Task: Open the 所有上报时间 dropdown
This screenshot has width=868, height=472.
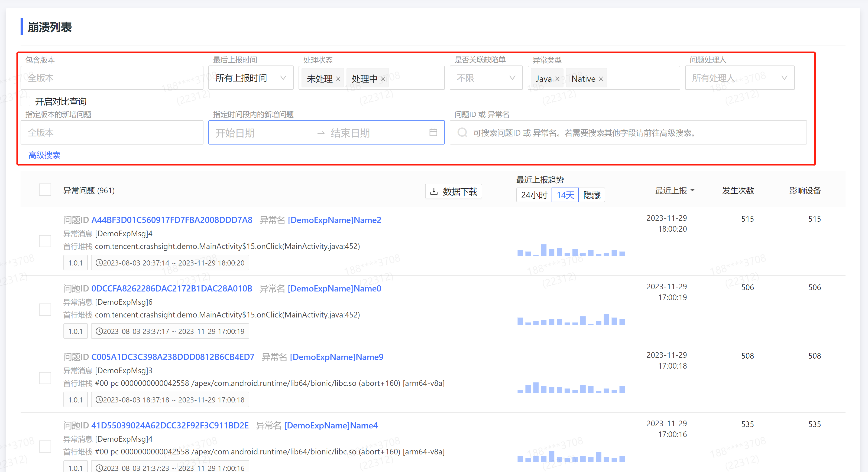Action: (x=251, y=78)
